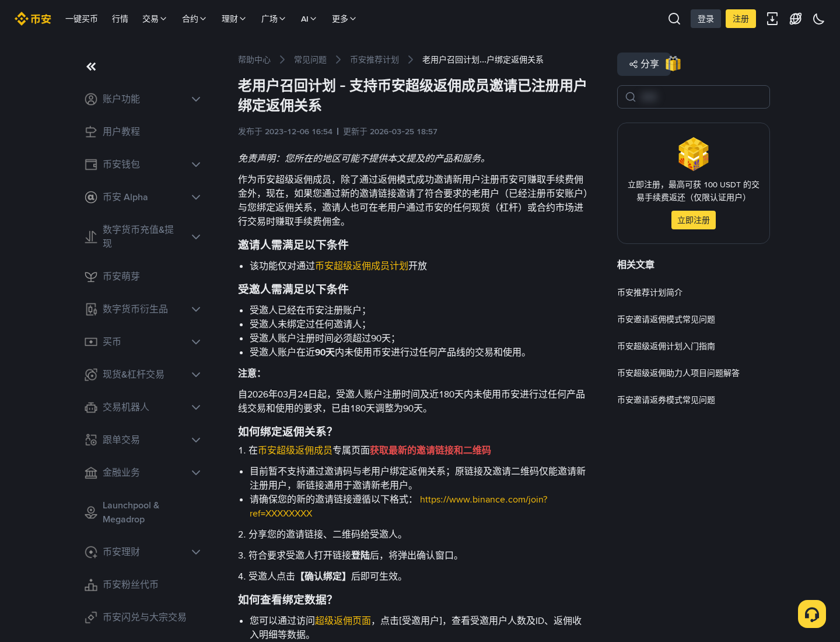Expand 账户功能 sidebar section chevron
This screenshot has height=642, width=840.
coord(196,99)
